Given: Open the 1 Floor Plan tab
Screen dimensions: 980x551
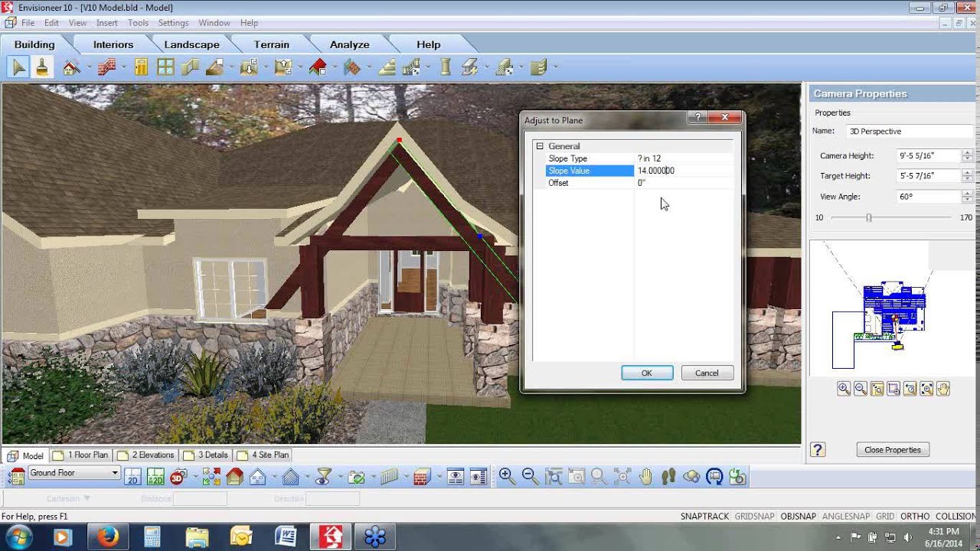Looking at the screenshot, I should (81, 455).
